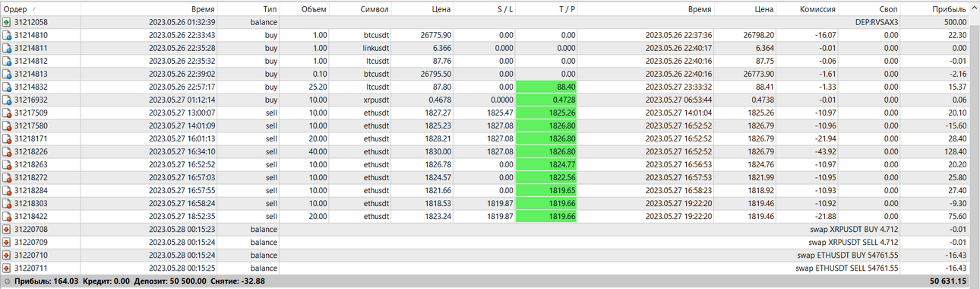Click the sell icon of order 31218303
The width and height of the screenshot is (980, 289).
[x=7, y=203]
